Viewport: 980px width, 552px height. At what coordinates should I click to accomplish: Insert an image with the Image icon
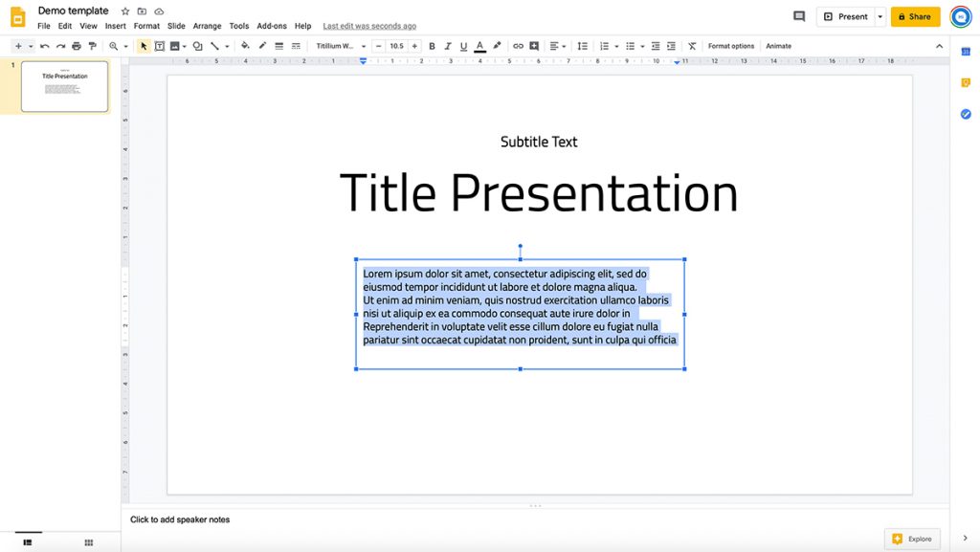(175, 46)
